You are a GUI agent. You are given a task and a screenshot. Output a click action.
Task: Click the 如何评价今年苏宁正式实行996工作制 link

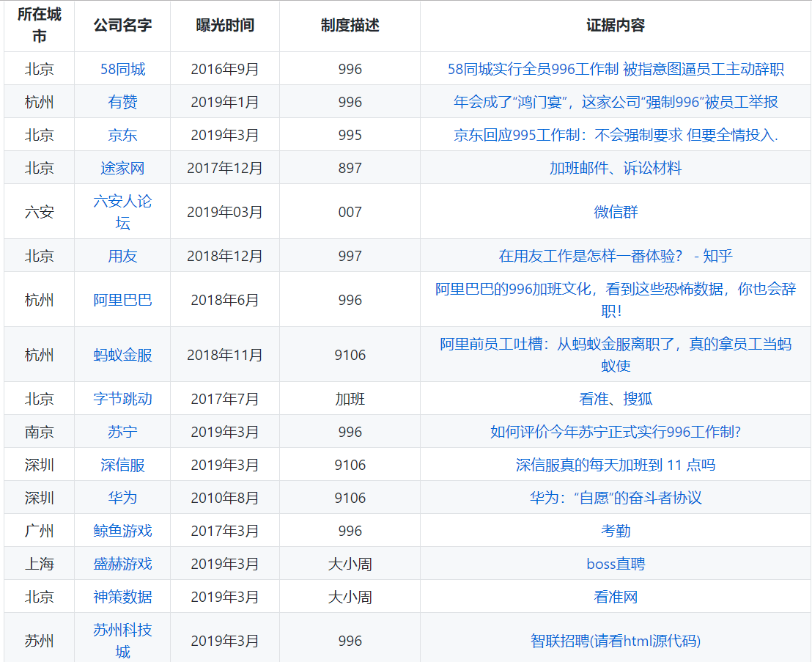pos(616,432)
